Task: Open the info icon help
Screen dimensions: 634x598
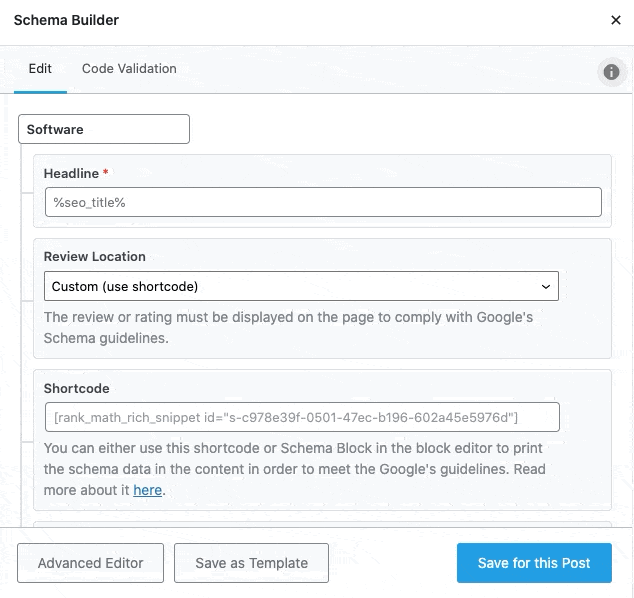Action: click(x=611, y=72)
